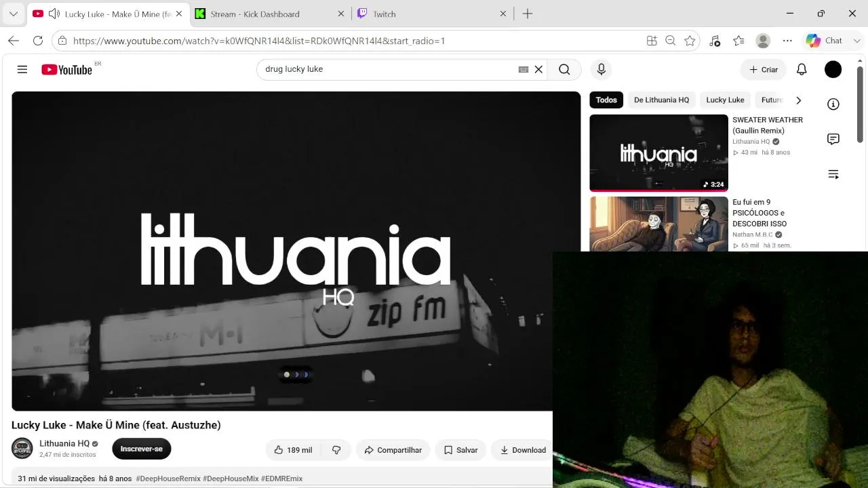Image resolution: width=868 pixels, height=488 pixels.
Task: Share the video via Compartilhar
Action: coord(393,450)
